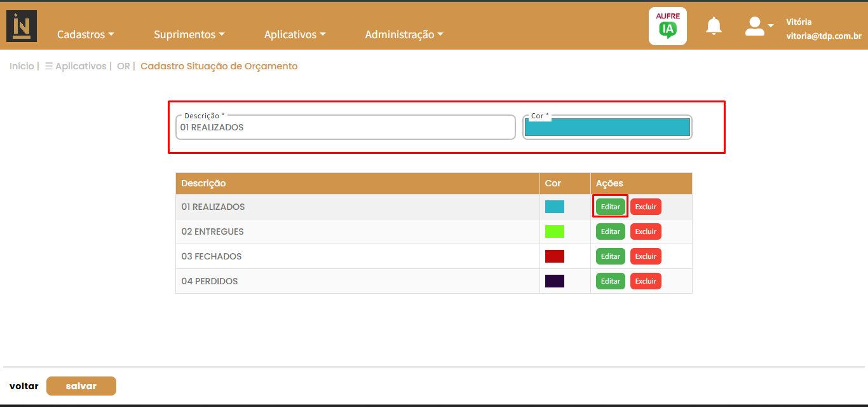868x407 pixels.
Task: Click the salvar button
Action: pos(81,386)
